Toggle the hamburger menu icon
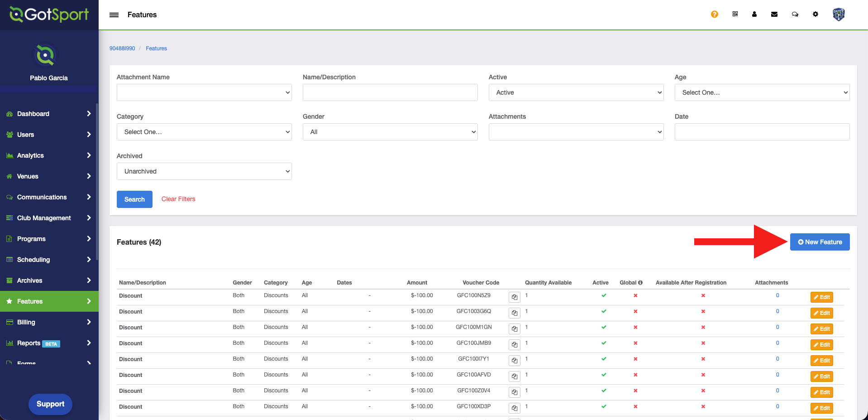868x420 pixels. [114, 15]
